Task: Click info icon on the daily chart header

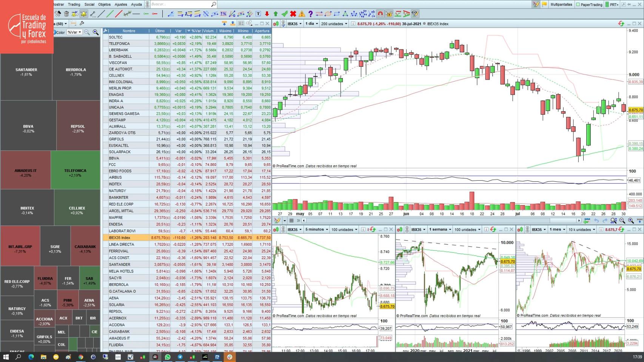Action: click(353, 24)
